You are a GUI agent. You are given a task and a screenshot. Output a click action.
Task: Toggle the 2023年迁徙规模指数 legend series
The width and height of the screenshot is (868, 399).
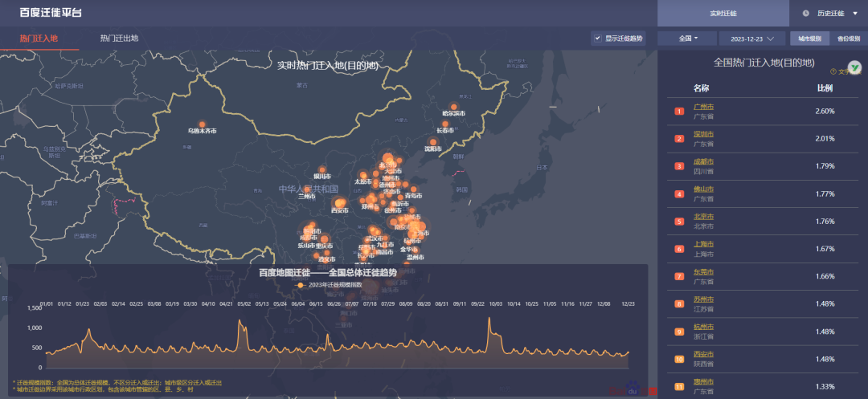pyautogui.click(x=330, y=285)
